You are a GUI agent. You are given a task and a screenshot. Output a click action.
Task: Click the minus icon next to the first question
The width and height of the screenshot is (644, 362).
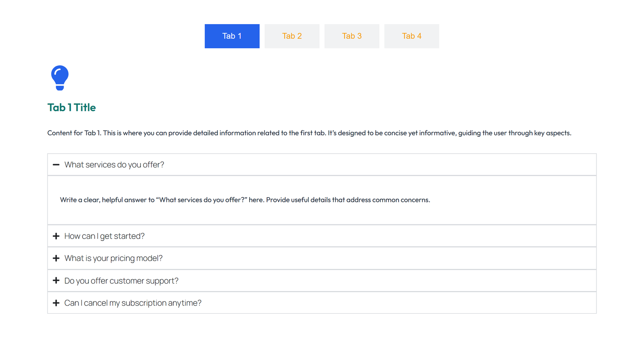tap(56, 164)
